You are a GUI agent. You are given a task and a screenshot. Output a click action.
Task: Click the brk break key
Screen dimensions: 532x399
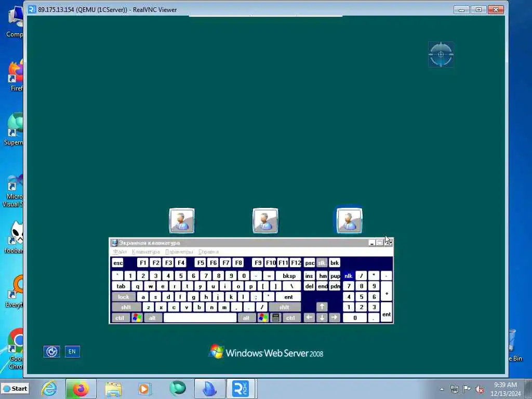[335, 263]
